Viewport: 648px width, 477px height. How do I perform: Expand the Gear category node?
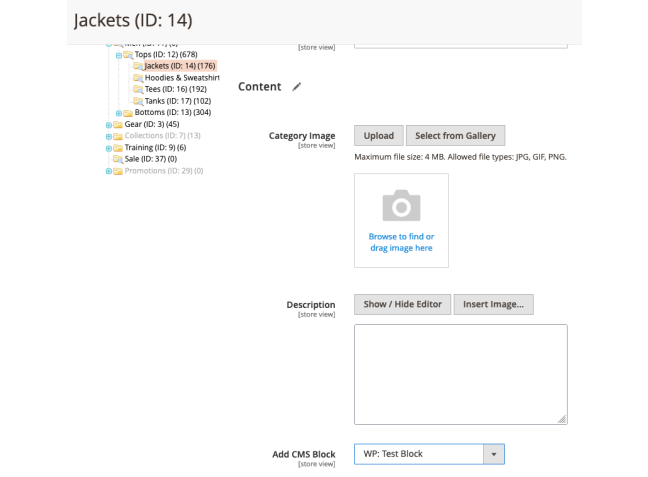(109, 125)
